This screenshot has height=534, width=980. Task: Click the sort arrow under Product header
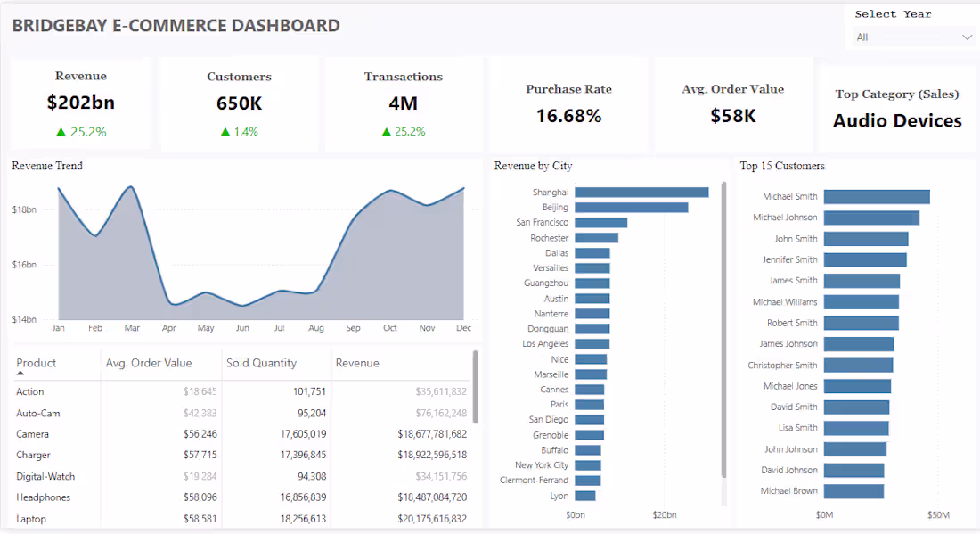20,374
